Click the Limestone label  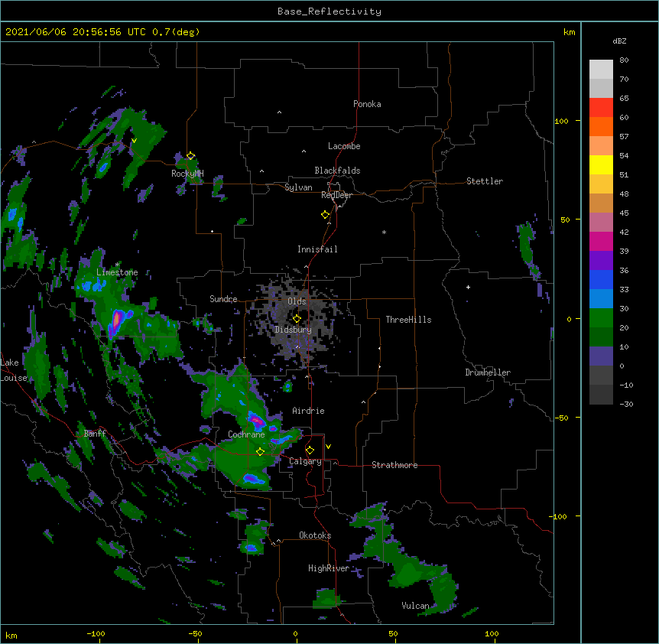[117, 272]
